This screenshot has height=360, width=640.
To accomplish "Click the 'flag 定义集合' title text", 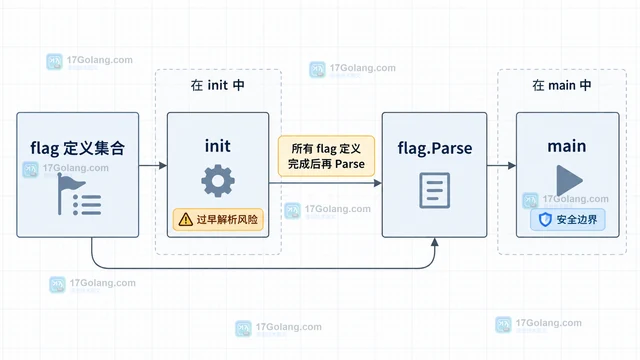I will (x=78, y=148).
